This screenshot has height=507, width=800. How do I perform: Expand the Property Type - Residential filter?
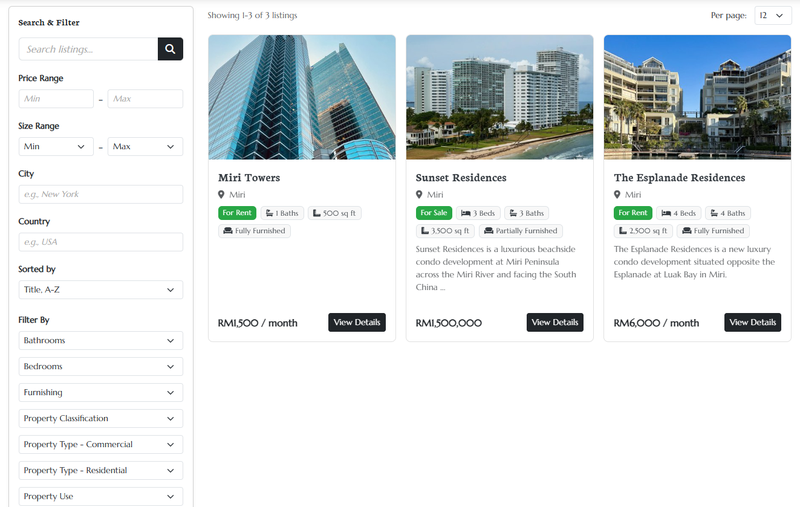pyautogui.click(x=100, y=471)
